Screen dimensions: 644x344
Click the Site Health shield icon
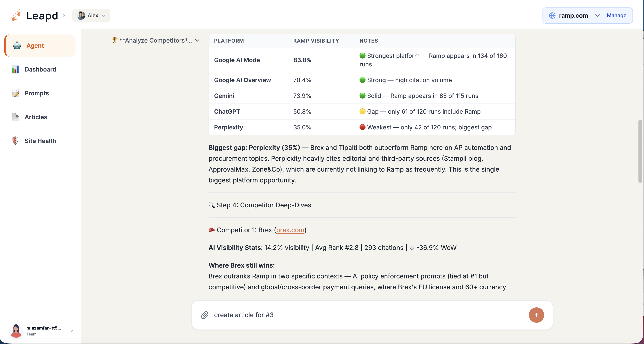[x=16, y=140]
